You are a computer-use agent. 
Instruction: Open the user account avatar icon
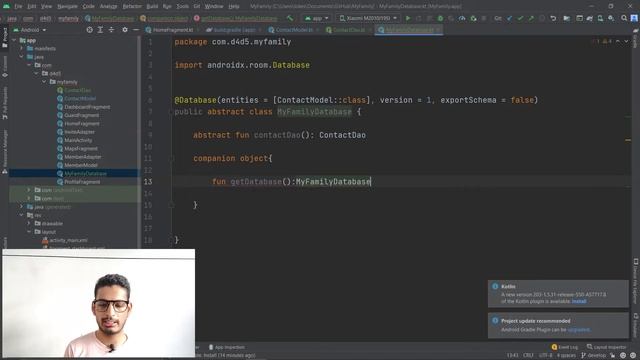click(634, 18)
